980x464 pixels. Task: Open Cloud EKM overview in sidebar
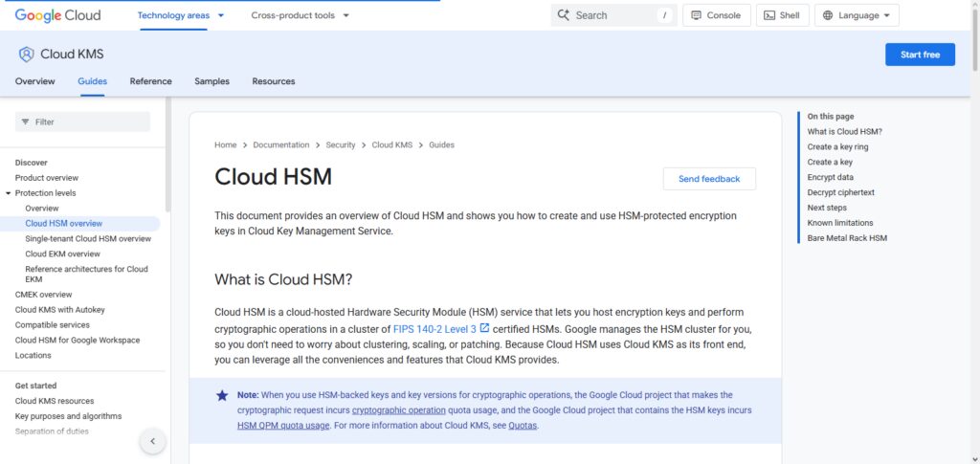(x=62, y=254)
